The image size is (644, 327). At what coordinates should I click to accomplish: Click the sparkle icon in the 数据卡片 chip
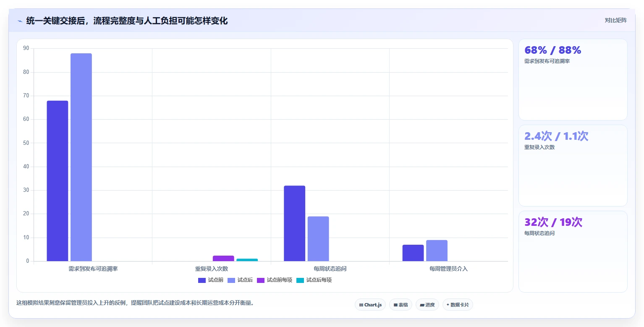pyautogui.click(x=448, y=305)
